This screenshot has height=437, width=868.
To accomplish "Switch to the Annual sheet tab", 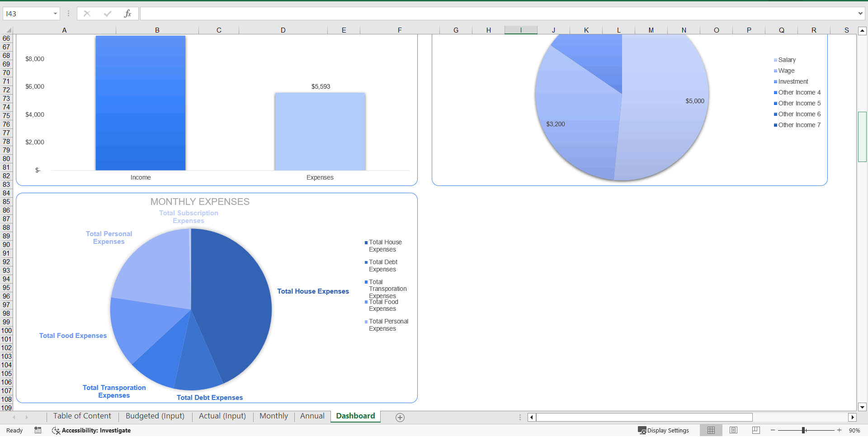I will pos(312,416).
